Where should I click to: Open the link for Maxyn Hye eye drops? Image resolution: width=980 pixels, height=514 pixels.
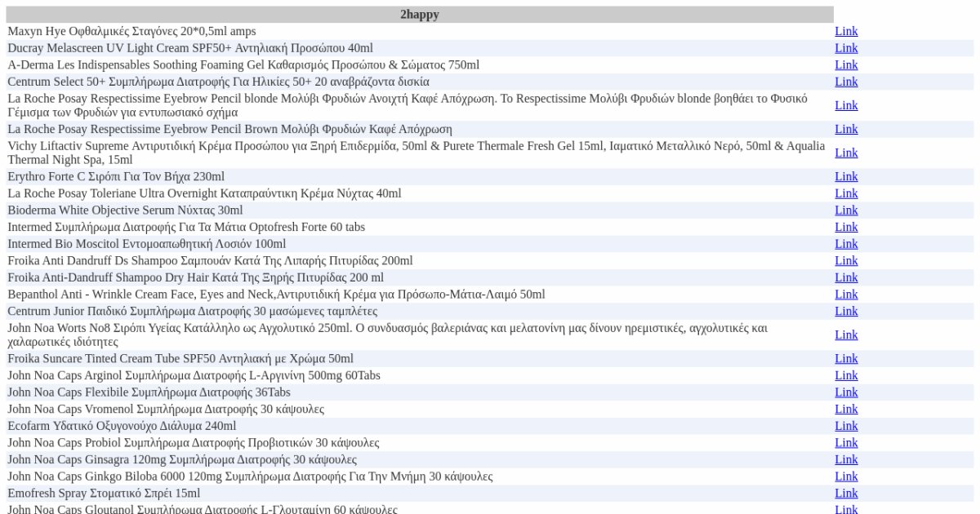[x=846, y=31]
